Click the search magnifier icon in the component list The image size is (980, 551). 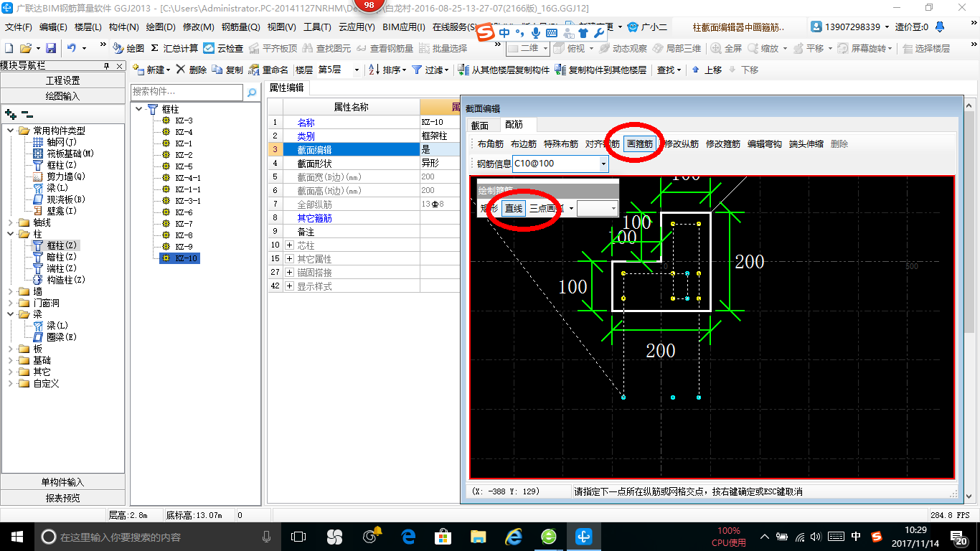coord(251,93)
